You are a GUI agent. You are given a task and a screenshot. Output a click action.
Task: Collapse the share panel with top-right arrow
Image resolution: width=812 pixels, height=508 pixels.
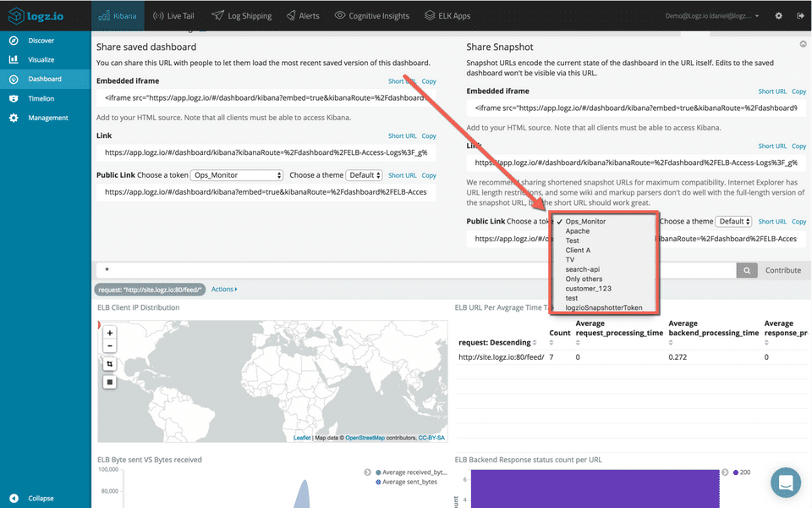tap(804, 45)
